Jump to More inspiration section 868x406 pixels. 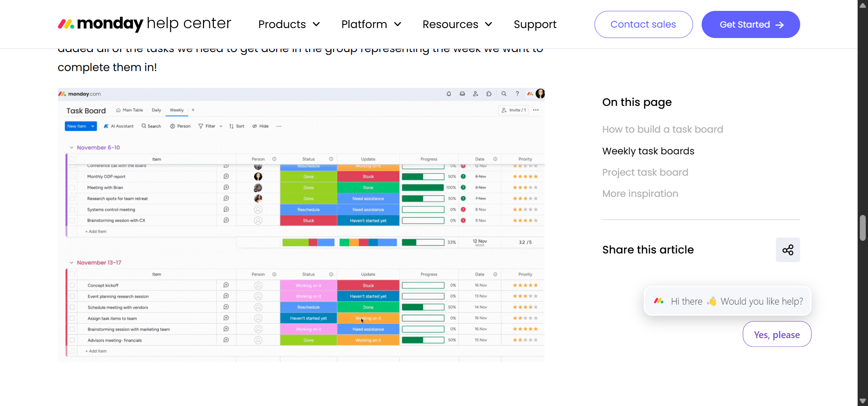(x=640, y=194)
